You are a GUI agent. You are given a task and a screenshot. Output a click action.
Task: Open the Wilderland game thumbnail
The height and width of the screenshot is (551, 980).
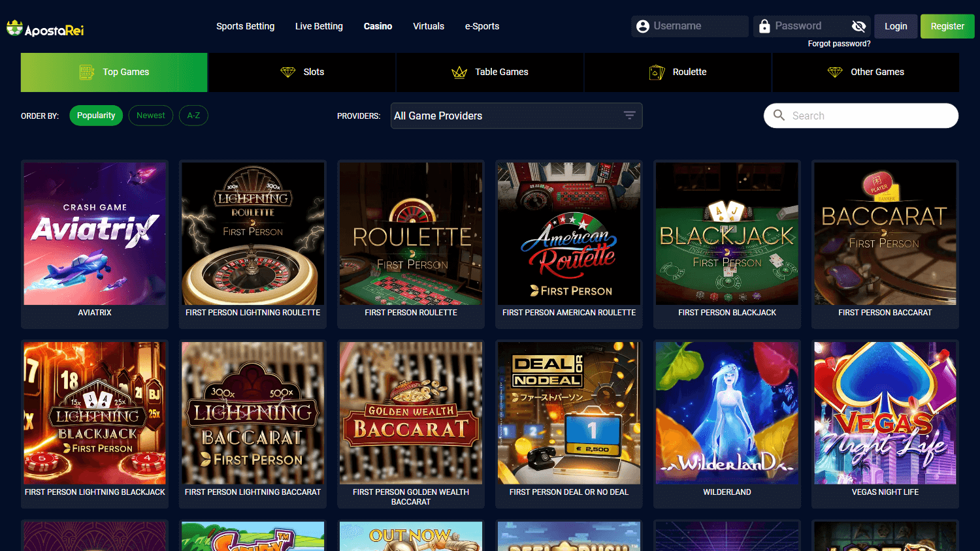727,413
